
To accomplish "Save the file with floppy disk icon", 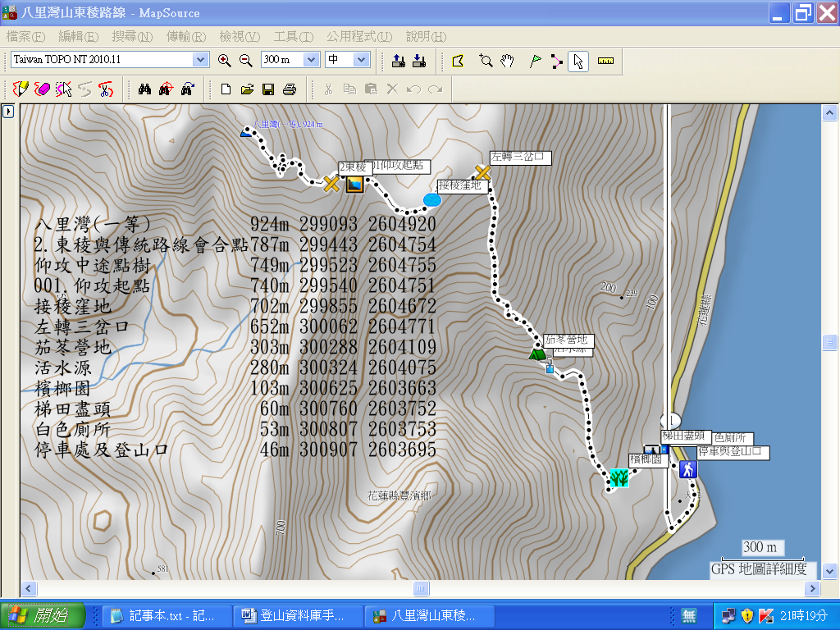I will pos(268,89).
